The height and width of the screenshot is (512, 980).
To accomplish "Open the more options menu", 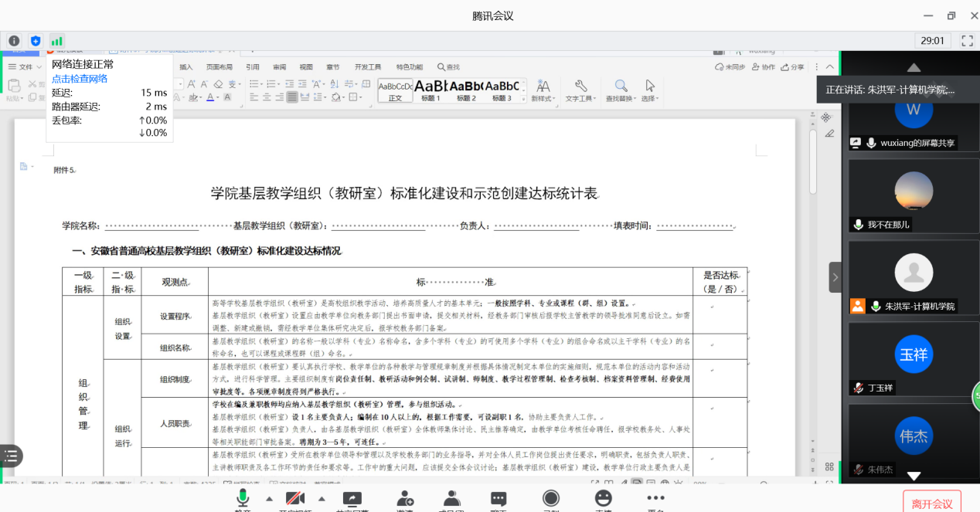I will click(x=655, y=500).
